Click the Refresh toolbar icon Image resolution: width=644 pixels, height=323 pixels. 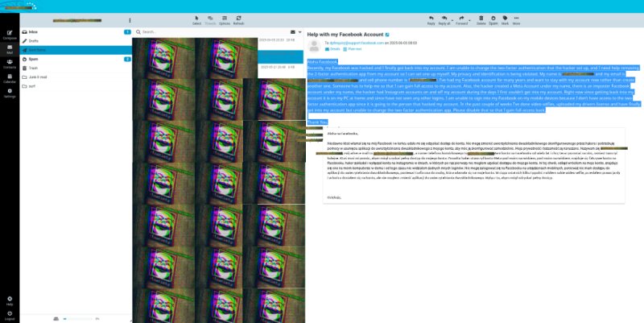coord(238,20)
